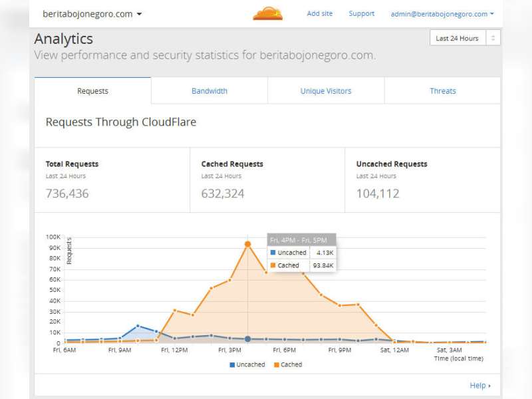
Task: Switch to the Unique Visitors tab
Action: pos(326,91)
